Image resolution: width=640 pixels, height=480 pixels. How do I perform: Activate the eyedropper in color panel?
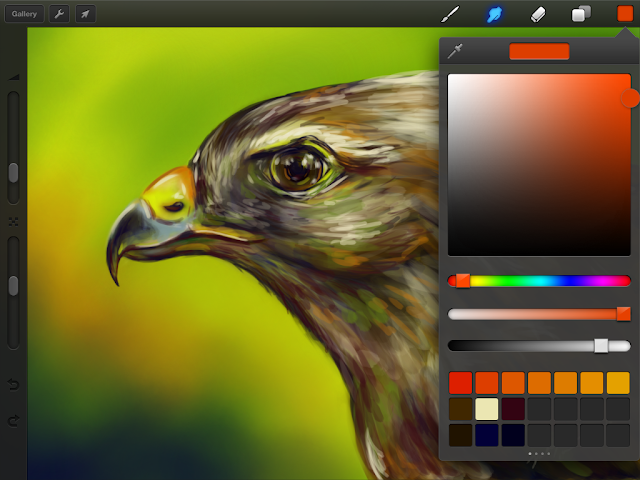pos(455,51)
